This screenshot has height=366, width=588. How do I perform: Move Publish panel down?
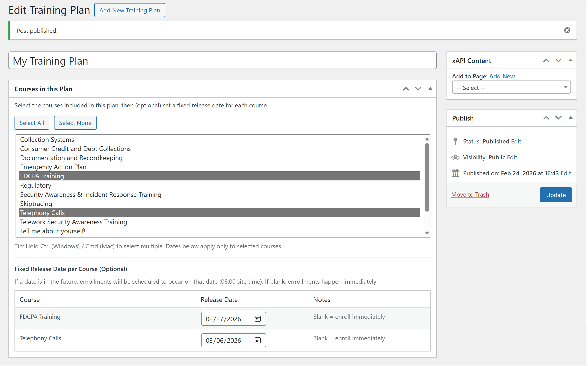pos(558,118)
